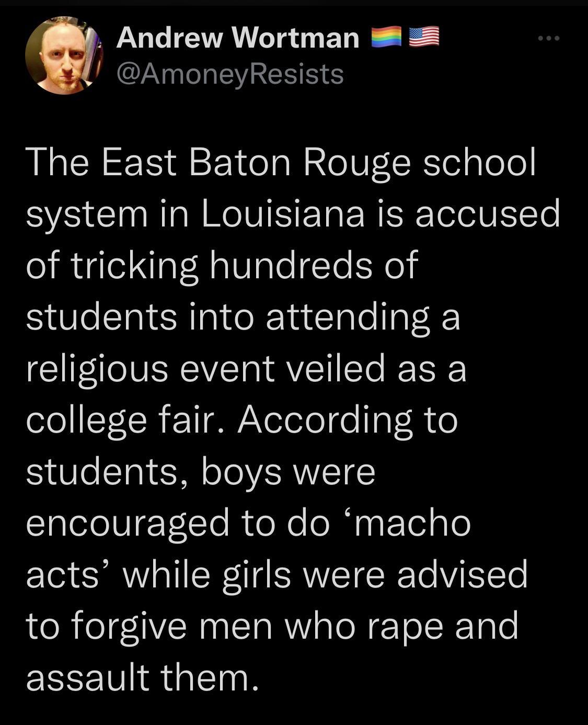This screenshot has width=588, height=725.
Task: Click the word 'Louisiana' in the tweet
Action: [x=282, y=213]
